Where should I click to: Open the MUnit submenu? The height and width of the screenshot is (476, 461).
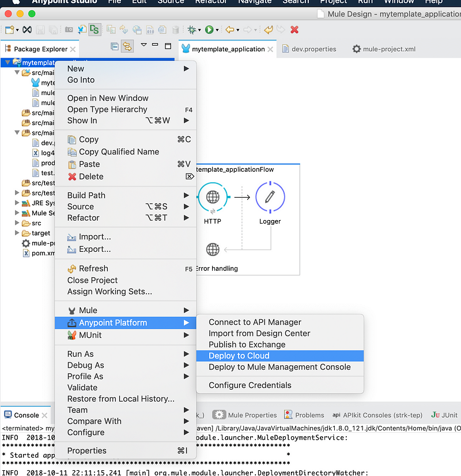(126, 335)
